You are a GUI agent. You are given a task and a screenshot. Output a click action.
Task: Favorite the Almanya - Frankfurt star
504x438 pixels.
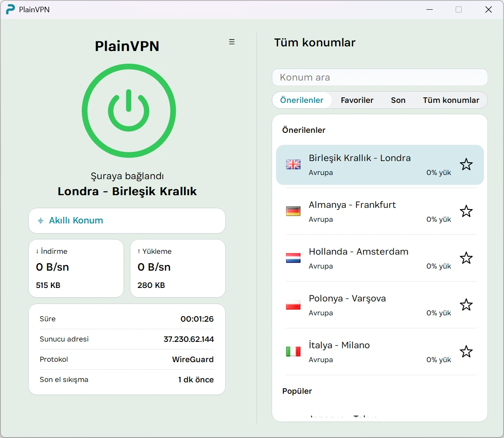[x=466, y=211]
